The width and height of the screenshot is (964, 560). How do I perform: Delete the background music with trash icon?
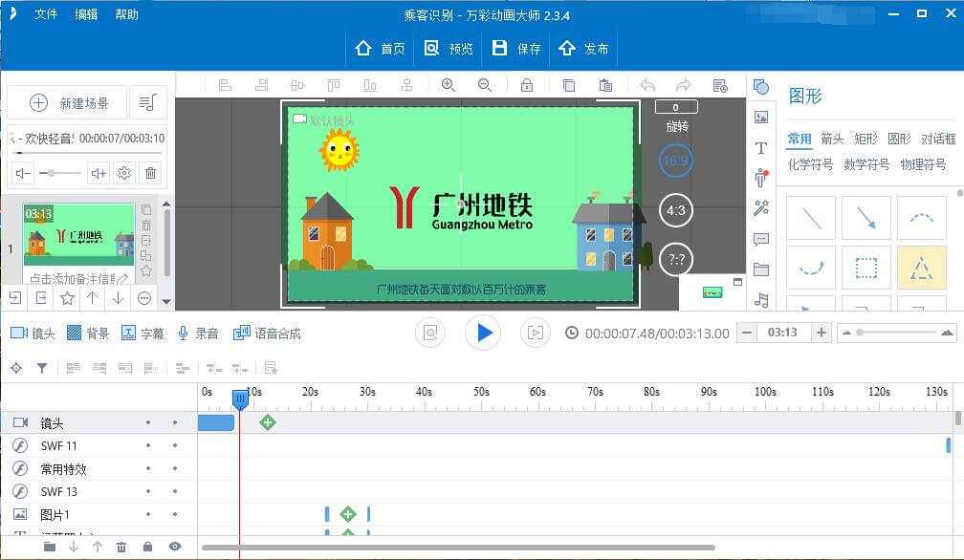[x=151, y=173]
